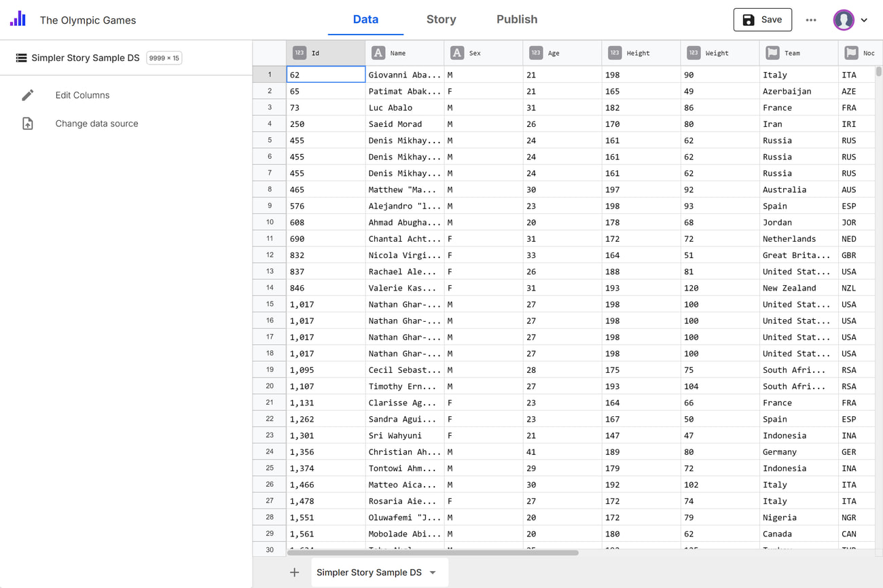Choose Change data source

coord(96,124)
